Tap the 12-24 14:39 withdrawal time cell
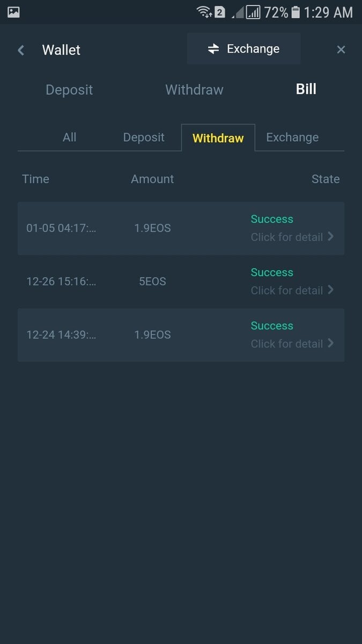Image resolution: width=362 pixels, height=644 pixels. click(x=61, y=335)
